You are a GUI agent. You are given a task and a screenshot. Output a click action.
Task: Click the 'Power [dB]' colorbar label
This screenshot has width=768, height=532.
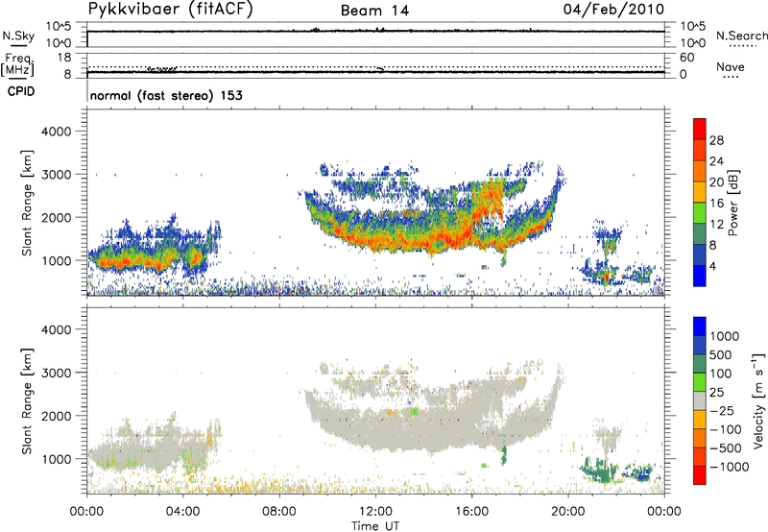point(732,203)
